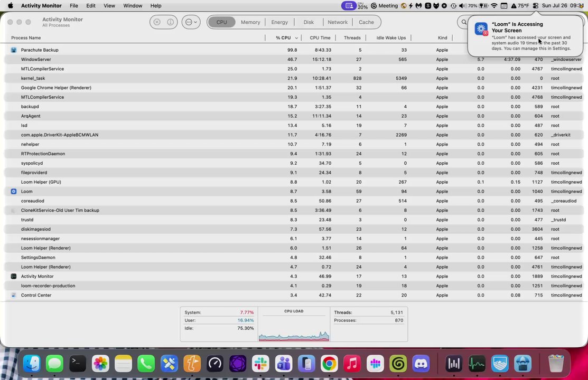Switch to the Energy tab
The height and width of the screenshot is (380, 588).
279,22
